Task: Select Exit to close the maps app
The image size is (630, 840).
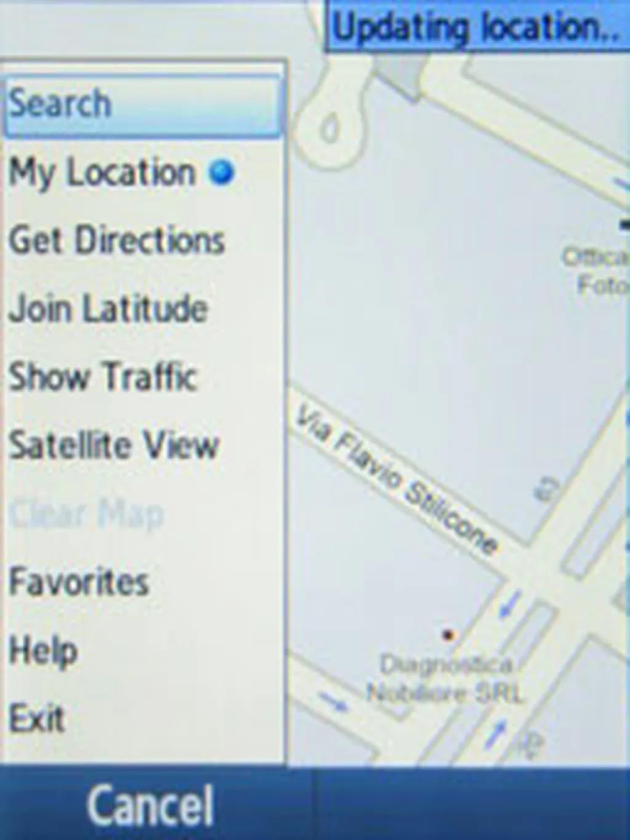Action: (143, 718)
